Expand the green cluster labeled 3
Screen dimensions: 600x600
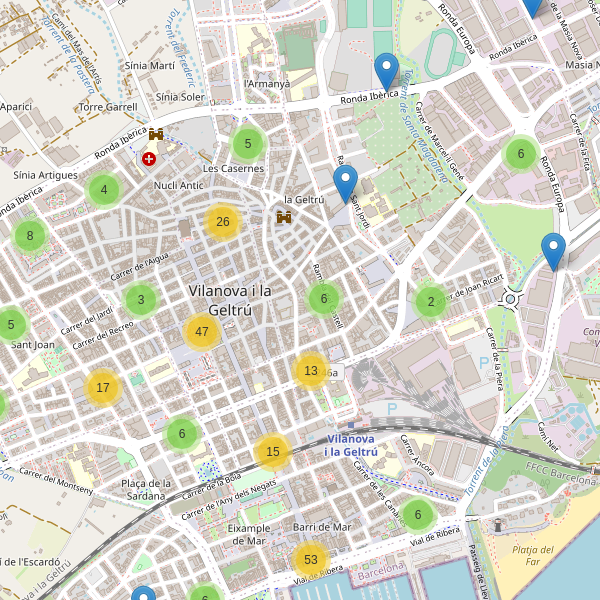pos(141,300)
